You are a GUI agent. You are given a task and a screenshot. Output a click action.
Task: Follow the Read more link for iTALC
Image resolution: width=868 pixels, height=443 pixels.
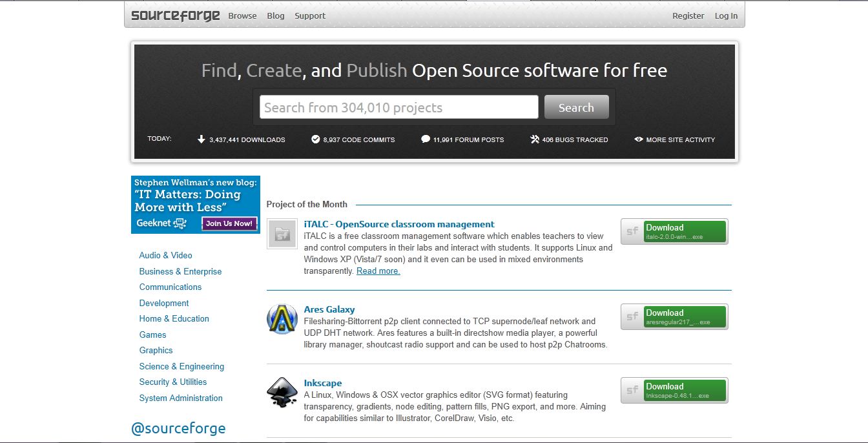pos(378,271)
